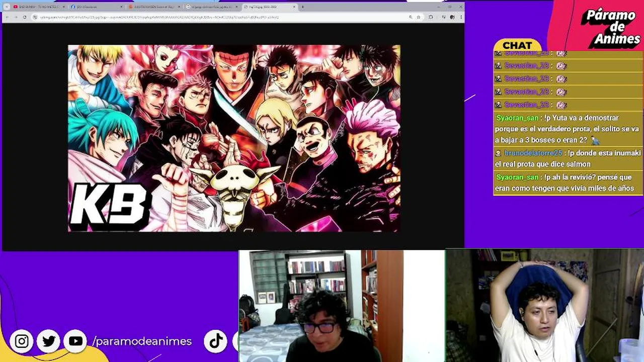Image resolution: width=644 pixels, height=362 pixels.
Task: Click the right webcam feed with white shirt
Action: (x=545, y=306)
